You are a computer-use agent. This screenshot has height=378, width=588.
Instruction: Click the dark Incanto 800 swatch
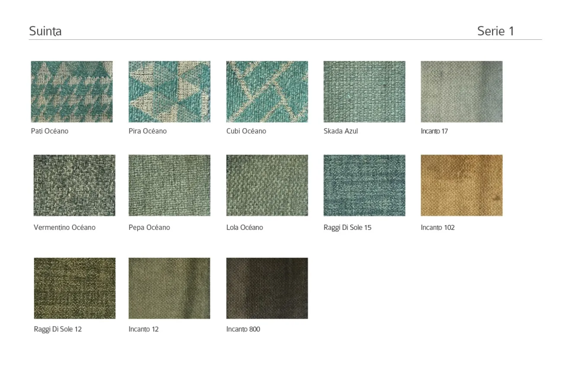coord(267,288)
